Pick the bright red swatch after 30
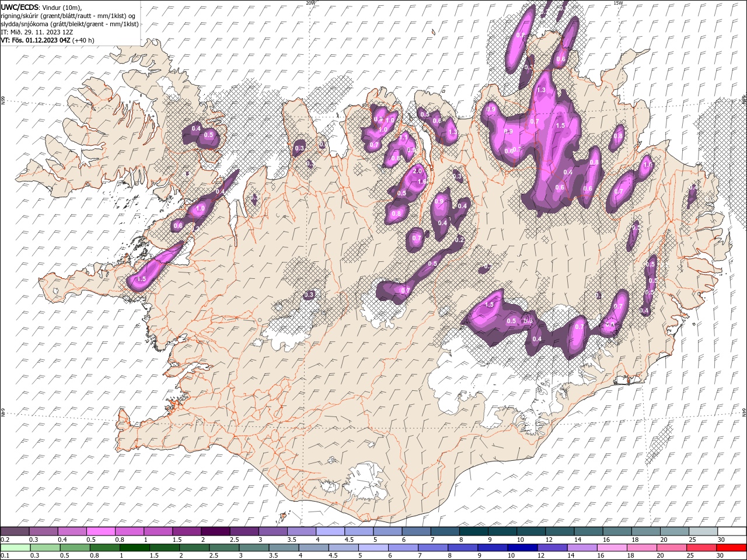This screenshot has width=747, height=560. pyautogui.click(x=730, y=548)
